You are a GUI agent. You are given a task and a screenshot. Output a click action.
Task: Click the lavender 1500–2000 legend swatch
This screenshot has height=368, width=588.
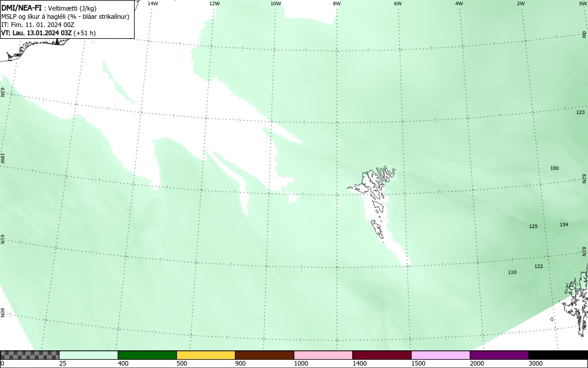coord(440,355)
